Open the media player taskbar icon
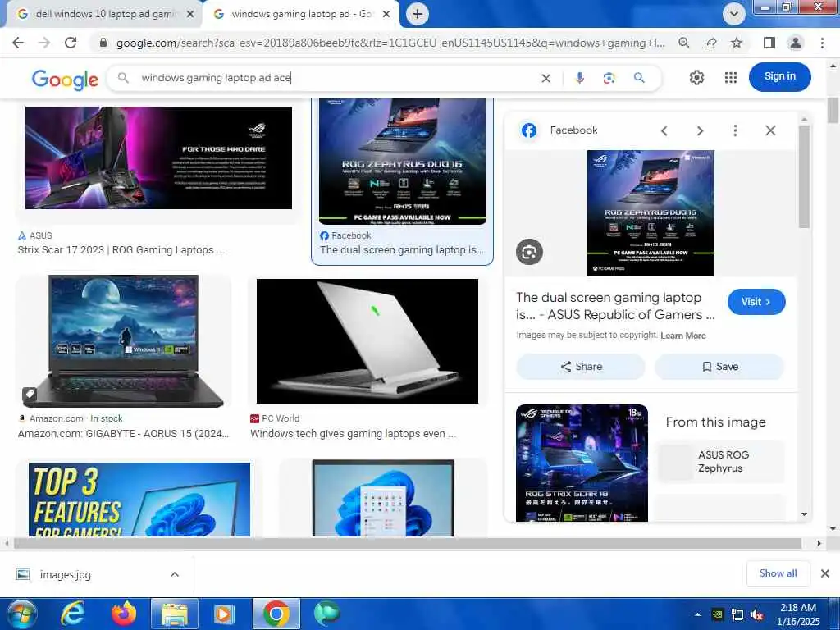 click(225, 614)
